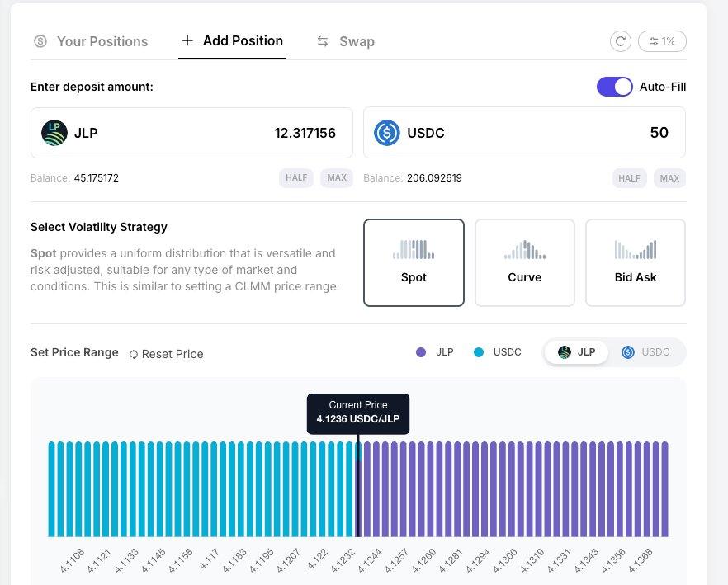Select the Add Position tab

pyautogui.click(x=232, y=41)
